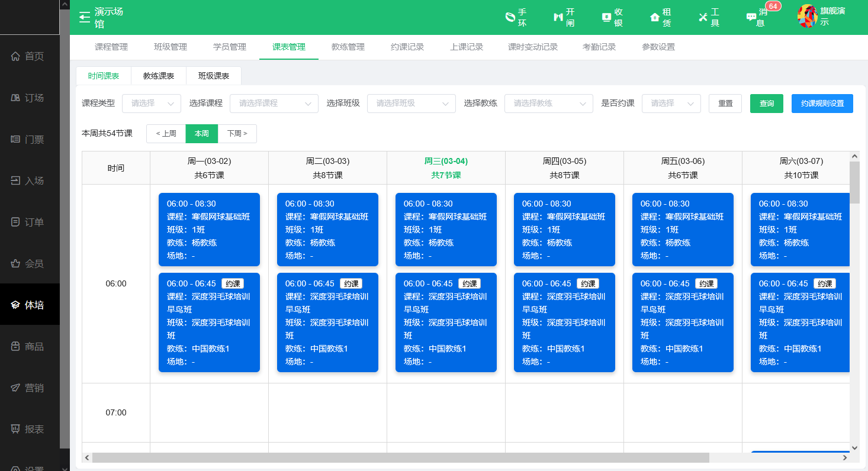Click the green 查询 button

(766, 103)
